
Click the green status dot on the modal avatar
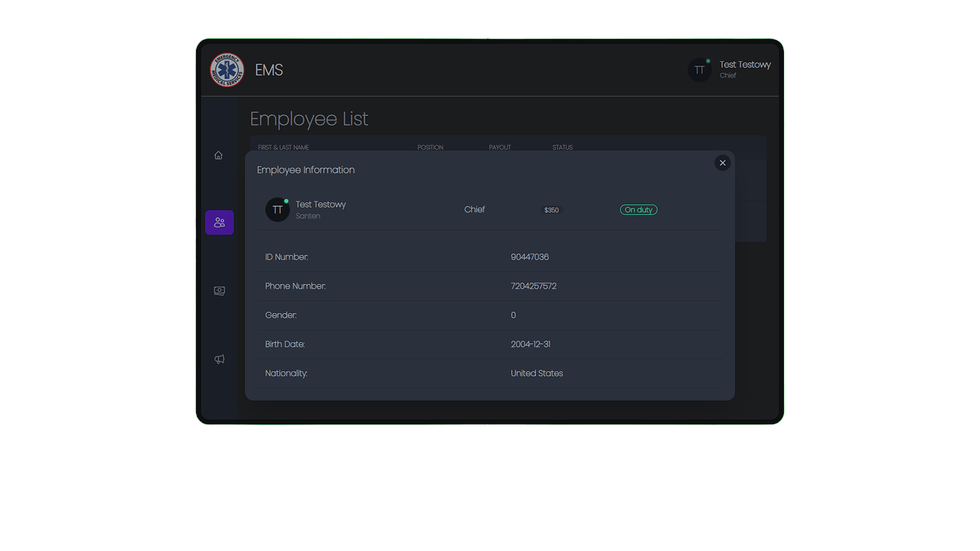pos(286,200)
